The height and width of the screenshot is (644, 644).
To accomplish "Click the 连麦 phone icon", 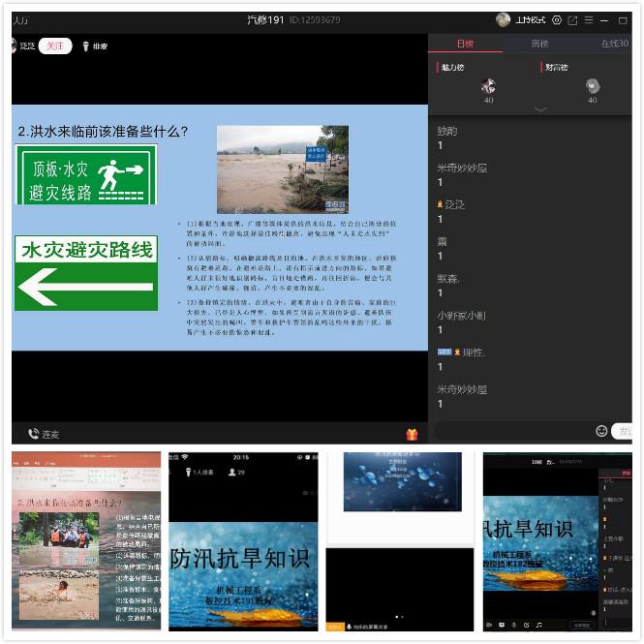I will tap(34, 434).
